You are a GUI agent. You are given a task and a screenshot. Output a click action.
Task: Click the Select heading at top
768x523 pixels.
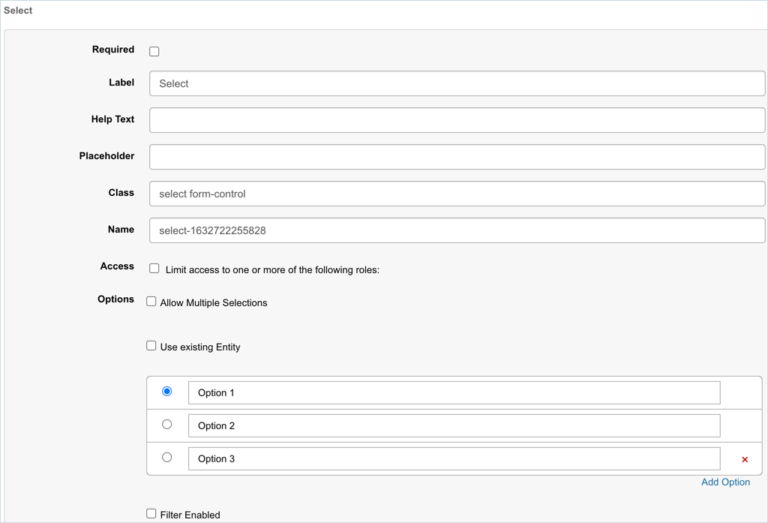coord(18,10)
